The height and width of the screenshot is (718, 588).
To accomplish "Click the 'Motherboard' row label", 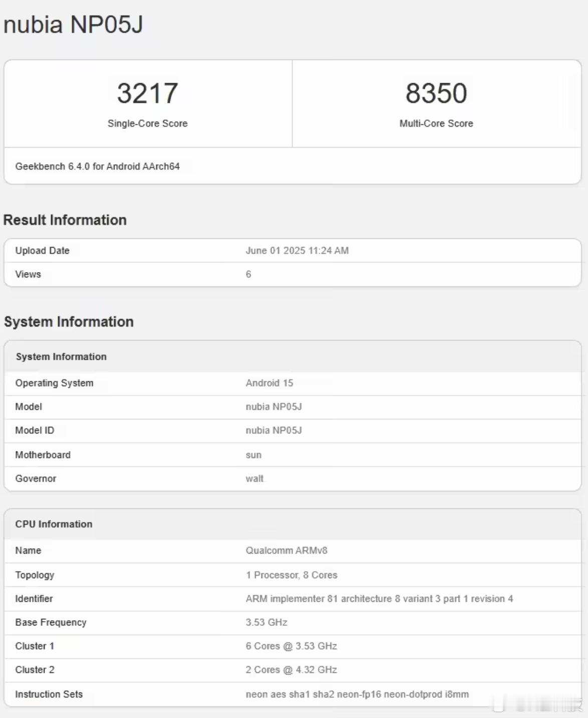I will point(43,455).
